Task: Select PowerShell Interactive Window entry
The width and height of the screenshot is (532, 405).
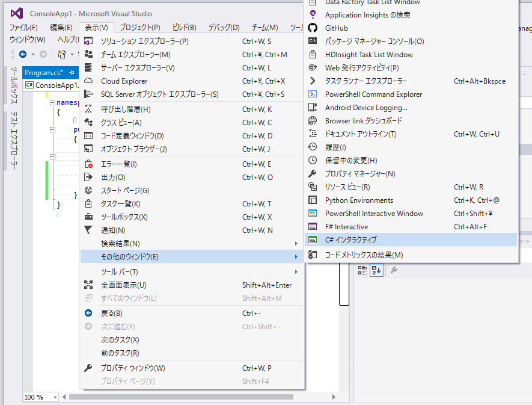Action: click(411, 214)
